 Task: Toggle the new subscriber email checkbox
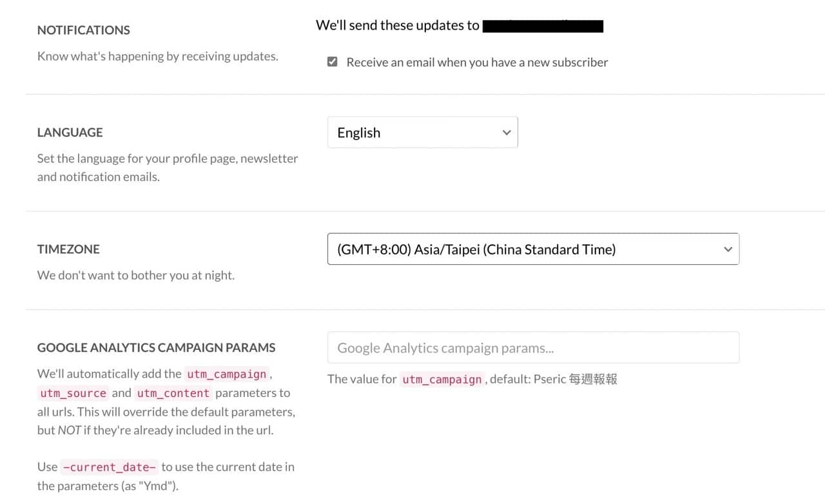point(333,62)
